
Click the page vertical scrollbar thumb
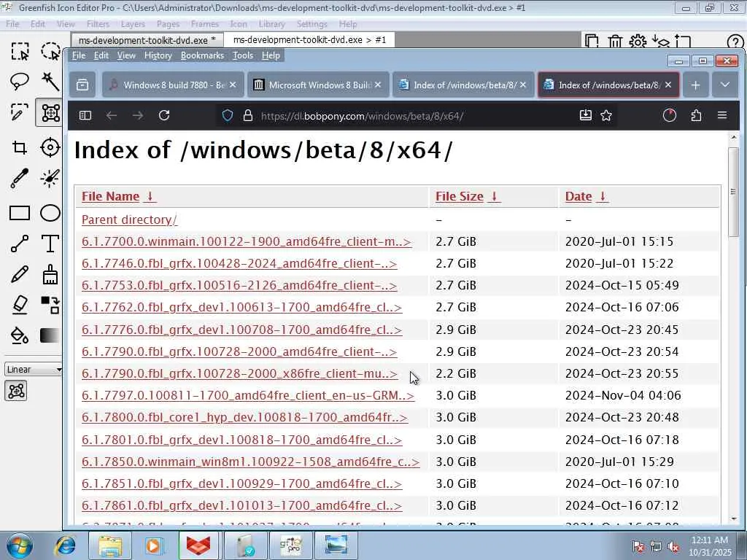tap(733, 190)
